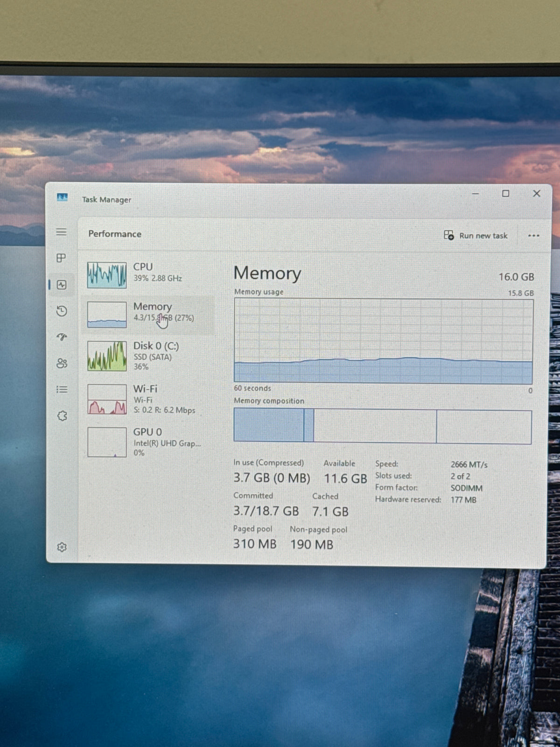Open the hamburger navigation menu
The width and height of the screenshot is (560, 747).
coord(61,232)
